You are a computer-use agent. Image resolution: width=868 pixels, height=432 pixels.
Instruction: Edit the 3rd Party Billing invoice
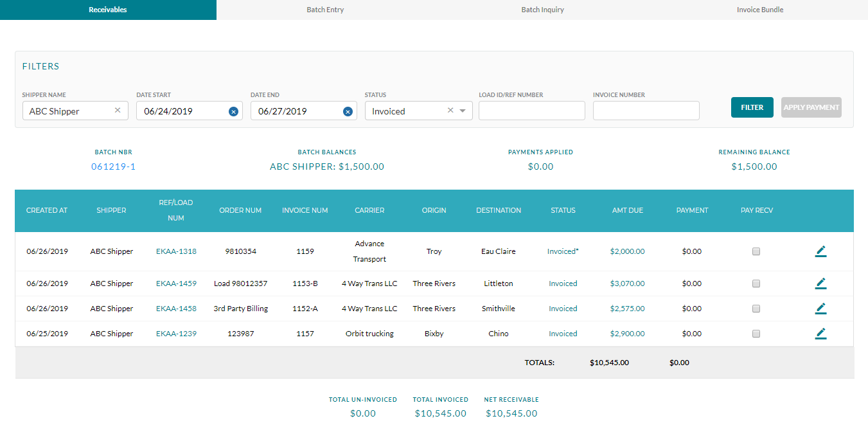820,308
